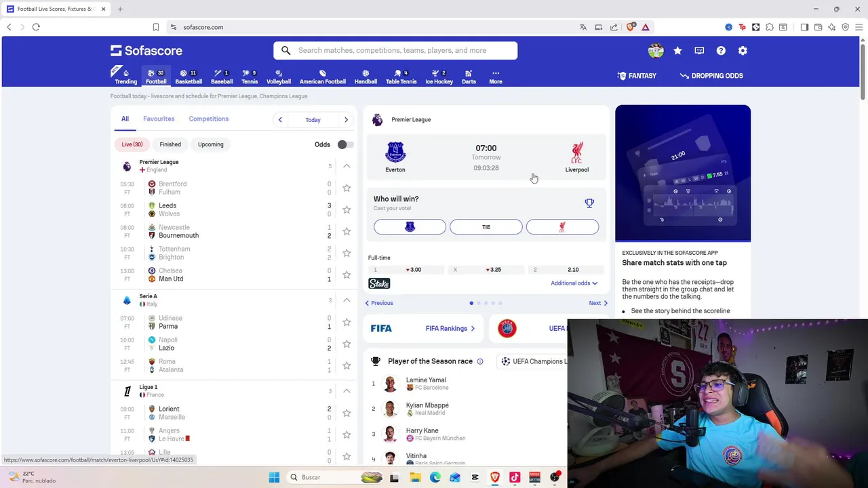Open the feedback message icon in the header
Screen dimensions: 868x488
pos(699,51)
